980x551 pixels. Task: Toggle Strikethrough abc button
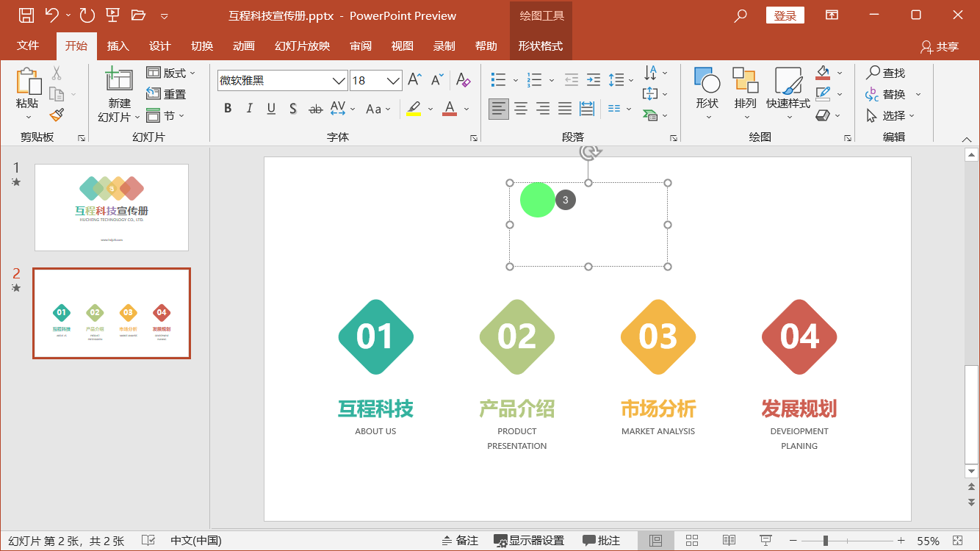pyautogui.click(x=315, y=109)
